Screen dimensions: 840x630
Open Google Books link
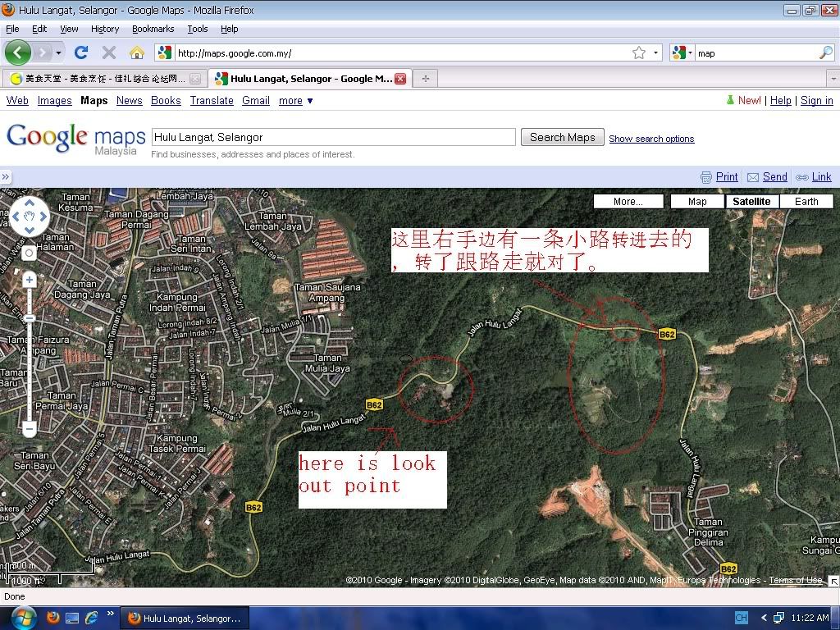coord(166,100)
